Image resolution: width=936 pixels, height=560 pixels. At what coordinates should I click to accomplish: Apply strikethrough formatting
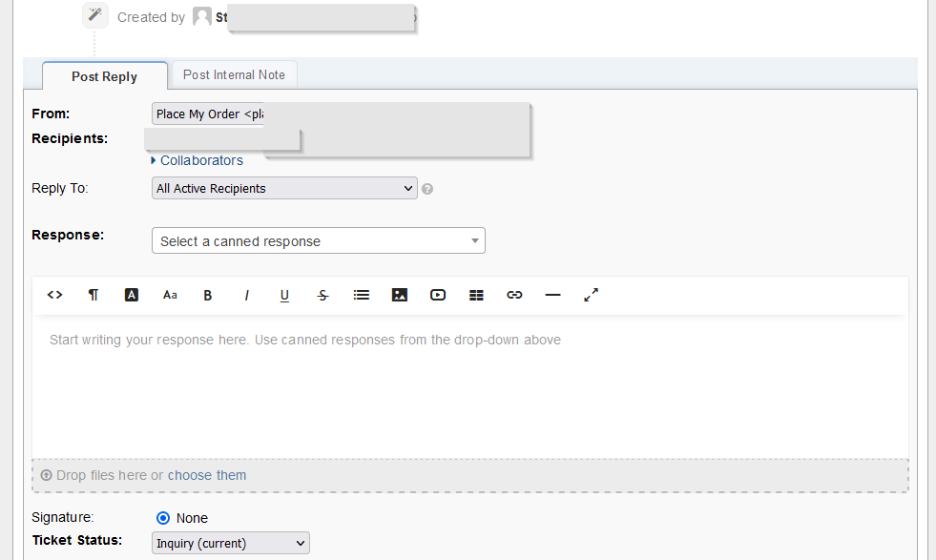click(322, 296)
